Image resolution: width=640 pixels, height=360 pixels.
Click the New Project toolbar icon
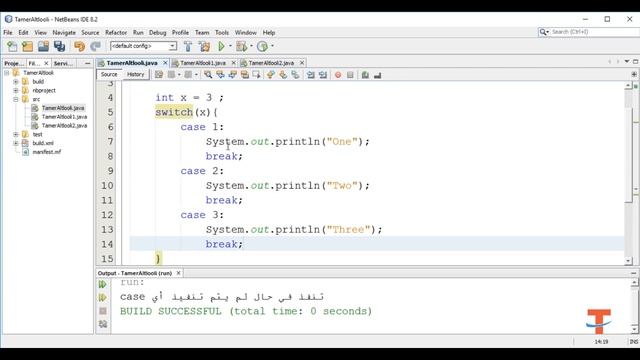[28, 46]
